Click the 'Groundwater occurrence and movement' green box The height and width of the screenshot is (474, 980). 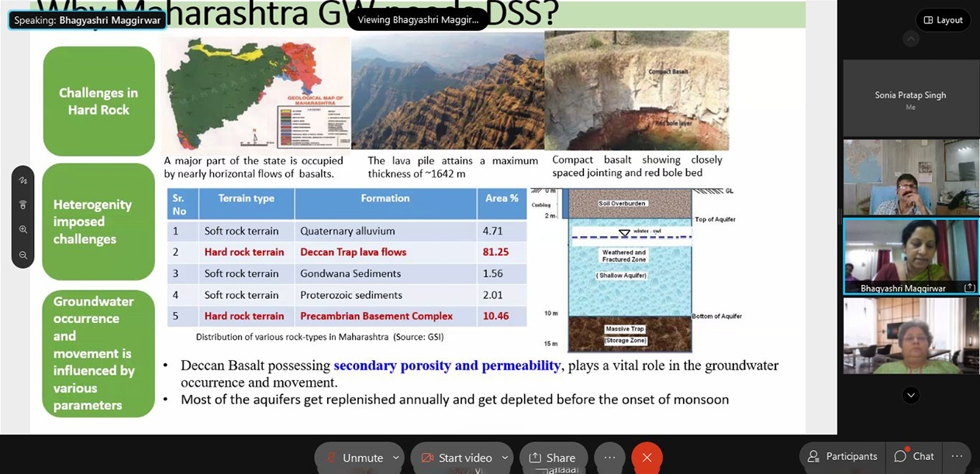(98, 353)
